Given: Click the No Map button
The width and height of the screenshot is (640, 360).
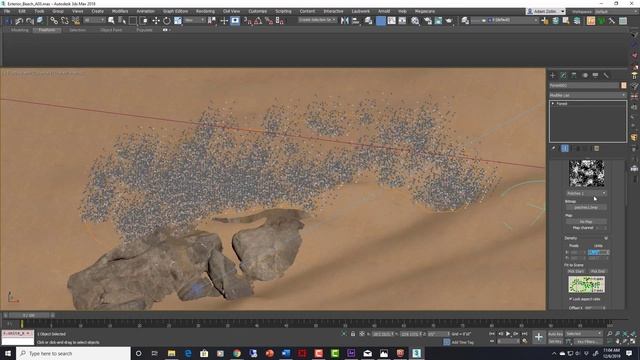Looking at the screenshot, I should point(586,222).
